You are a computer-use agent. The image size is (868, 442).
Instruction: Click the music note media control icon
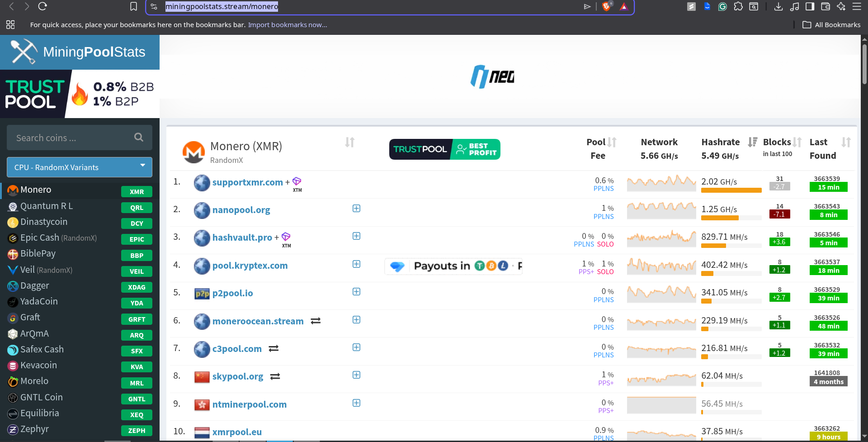[x=794, y=6]
